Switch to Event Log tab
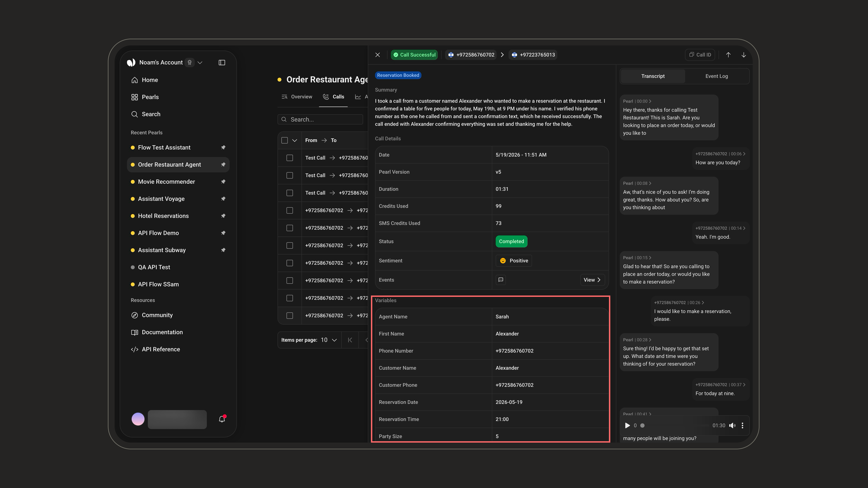 716,76
